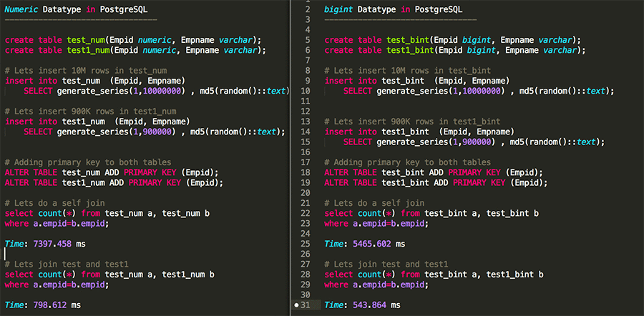Click the right pane comment 'Adding primary key to both tables'
The width and height of the screenshot is (644, 316).
(407, 162)
